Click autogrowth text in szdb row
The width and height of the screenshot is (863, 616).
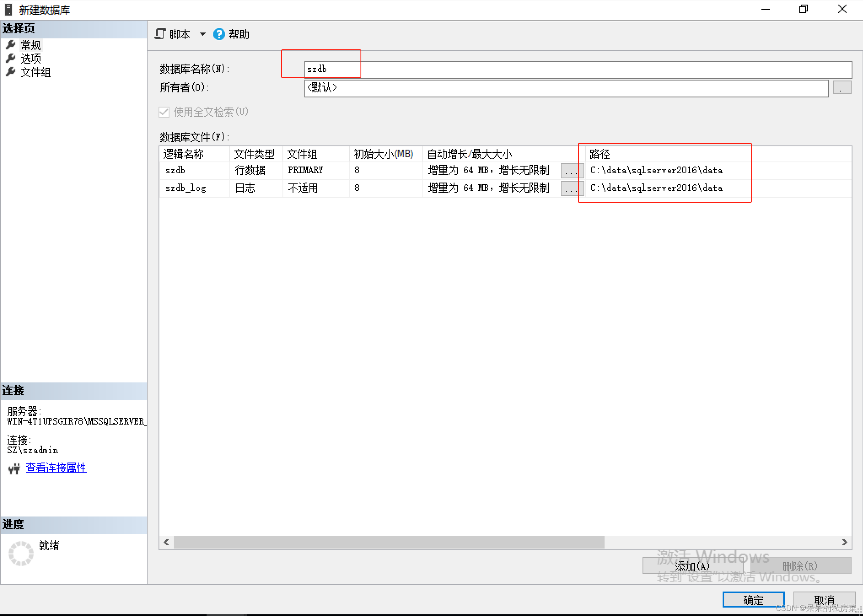click(x=489, y=170)
